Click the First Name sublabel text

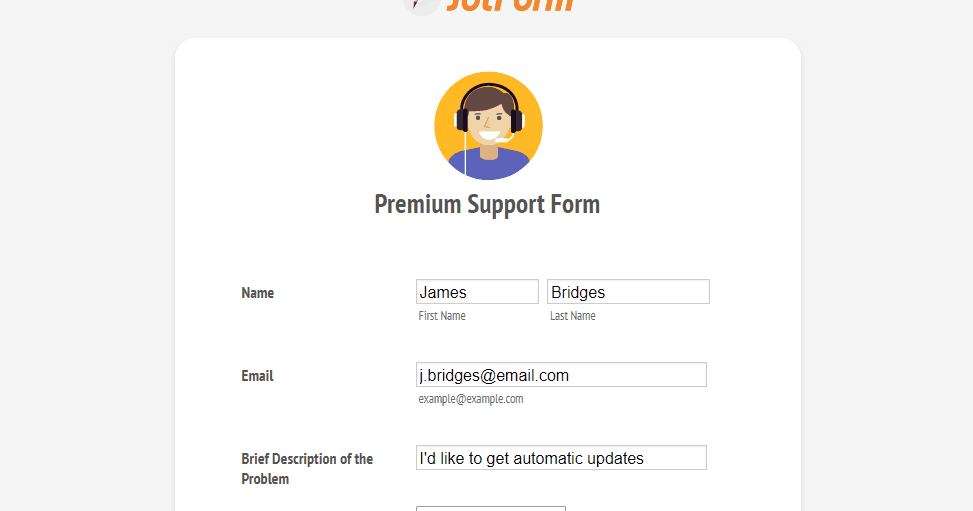pyautogui.click(x=442, y=316)
